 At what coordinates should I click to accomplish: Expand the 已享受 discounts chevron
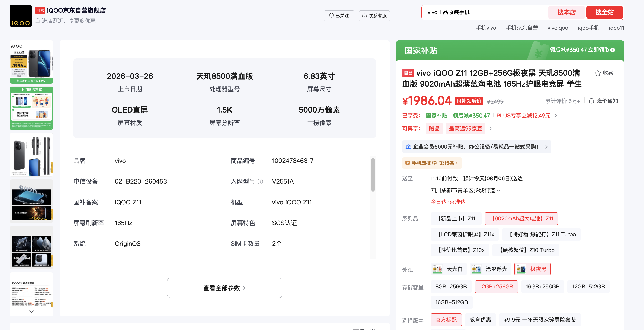[555, 115]
